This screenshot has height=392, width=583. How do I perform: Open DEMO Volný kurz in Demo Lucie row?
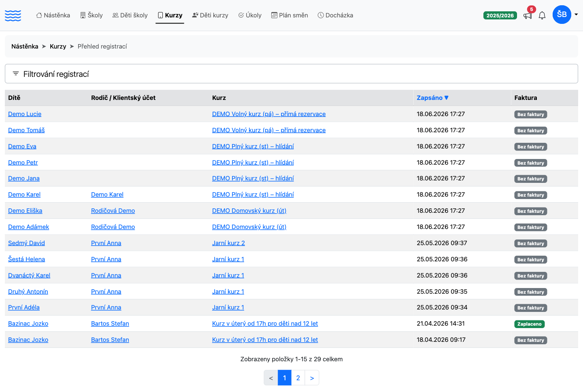coord(269,114)
